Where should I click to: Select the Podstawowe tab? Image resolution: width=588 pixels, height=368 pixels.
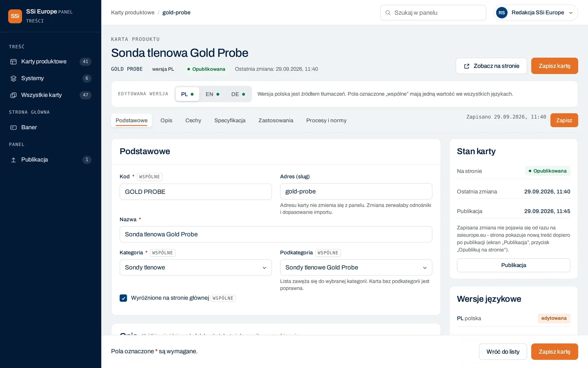[132, 121]
